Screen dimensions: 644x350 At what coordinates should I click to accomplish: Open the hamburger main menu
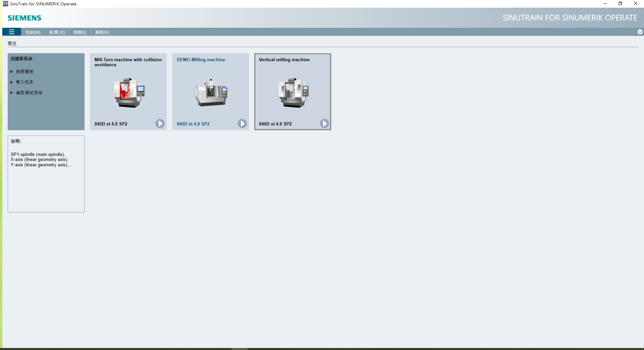coord(12,32)
